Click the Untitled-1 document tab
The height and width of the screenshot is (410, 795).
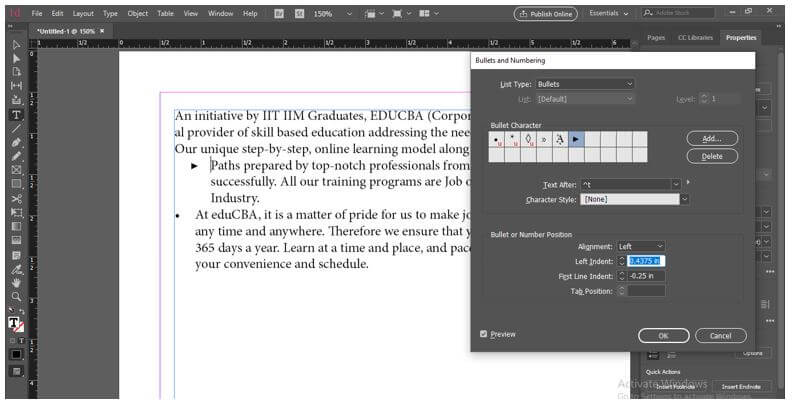(x=66, y=31)
